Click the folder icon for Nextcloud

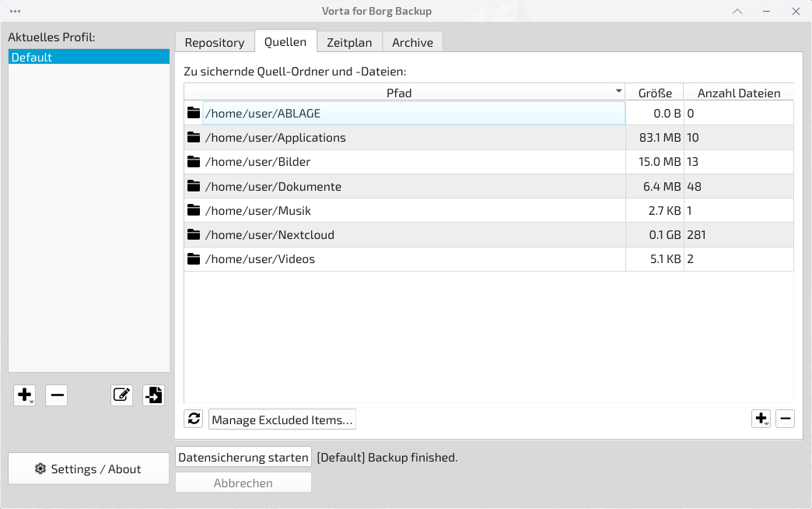click(194, 234)
